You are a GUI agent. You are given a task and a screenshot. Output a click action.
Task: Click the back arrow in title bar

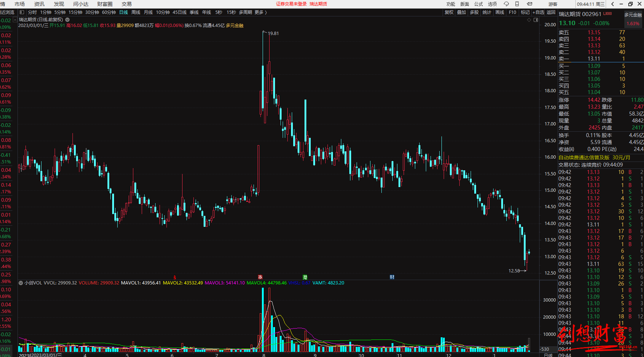tap(613, 4)
